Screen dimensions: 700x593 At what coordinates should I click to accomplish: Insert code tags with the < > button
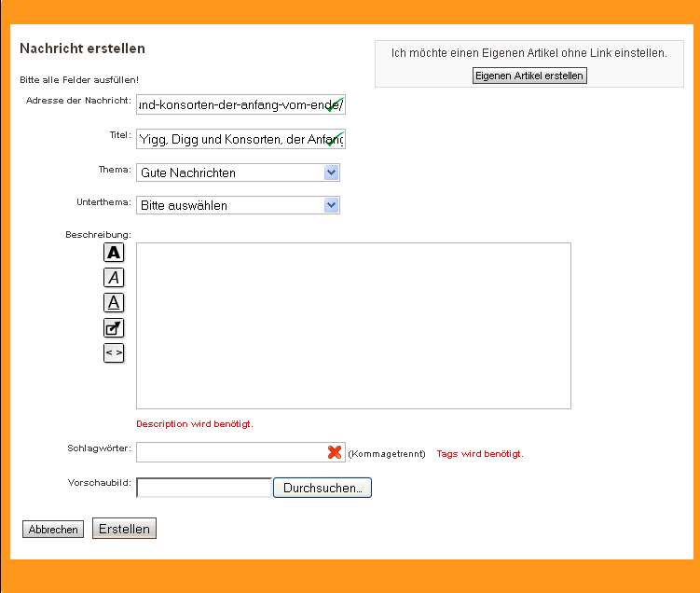coord(114,353)
